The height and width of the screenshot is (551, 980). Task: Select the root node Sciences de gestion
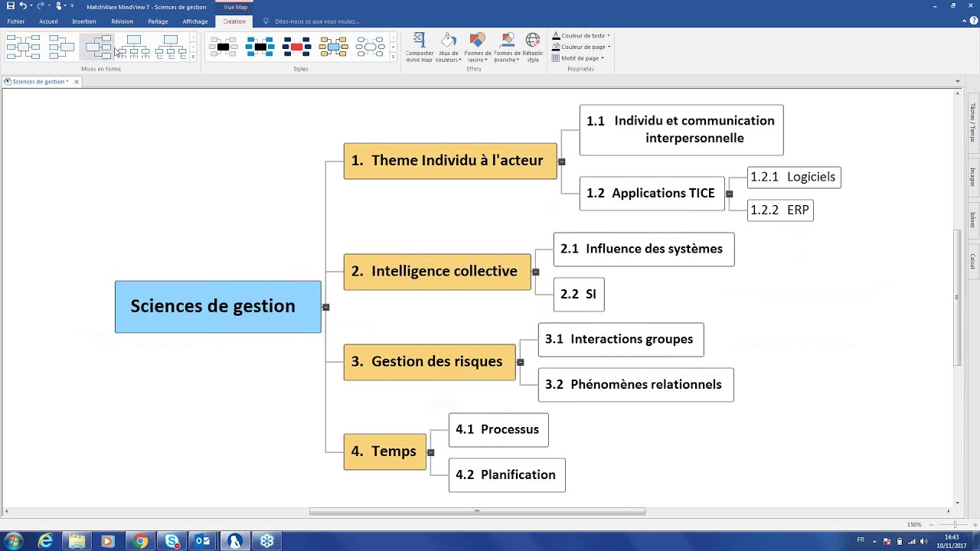[x=218, y=307]
